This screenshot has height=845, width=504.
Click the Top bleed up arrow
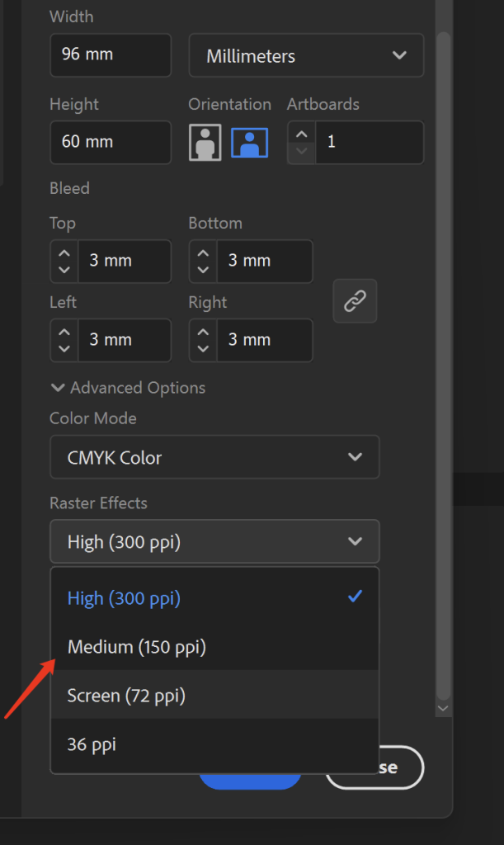click(64, 253)
